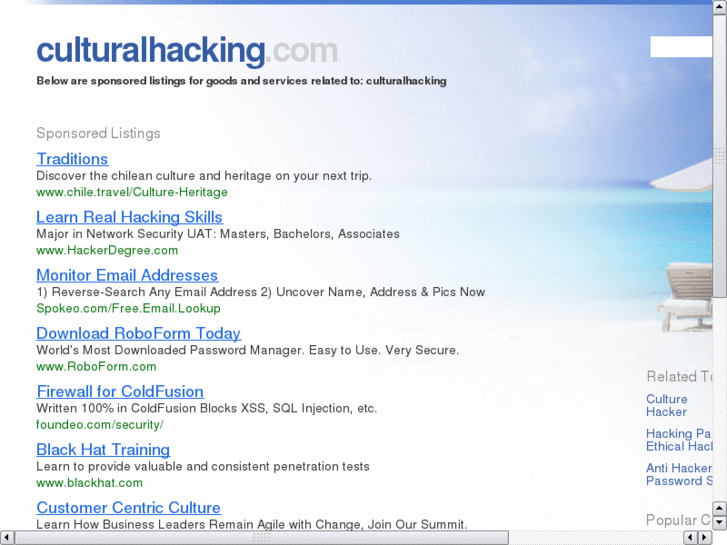727x545 pixels.
Task: Click World's Most Downloaded Password Manager text
Action: pyautogui.click(x=248, y=350)
